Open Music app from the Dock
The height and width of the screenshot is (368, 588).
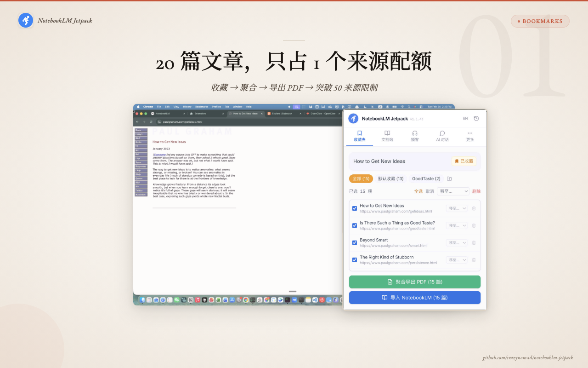[198, 300]
